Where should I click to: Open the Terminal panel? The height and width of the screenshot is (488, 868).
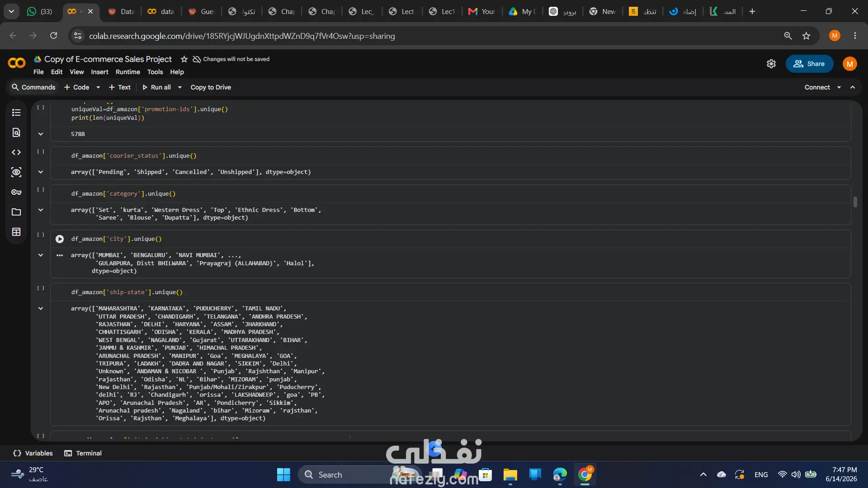(x=83, y=453)
